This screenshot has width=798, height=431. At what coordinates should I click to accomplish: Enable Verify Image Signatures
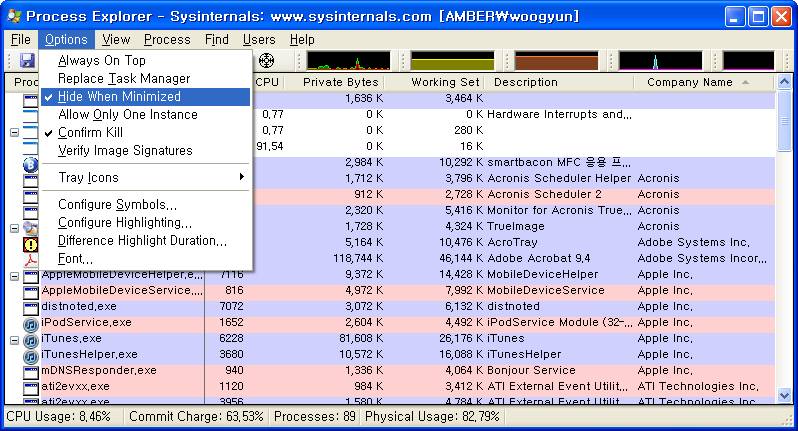146,151
